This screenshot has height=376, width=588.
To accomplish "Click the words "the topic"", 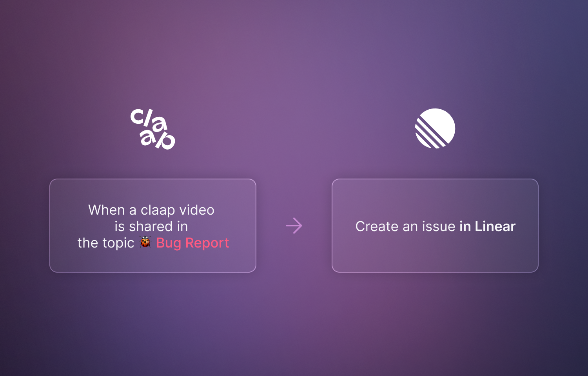I will pyautogui.click(x=106, y=243).
